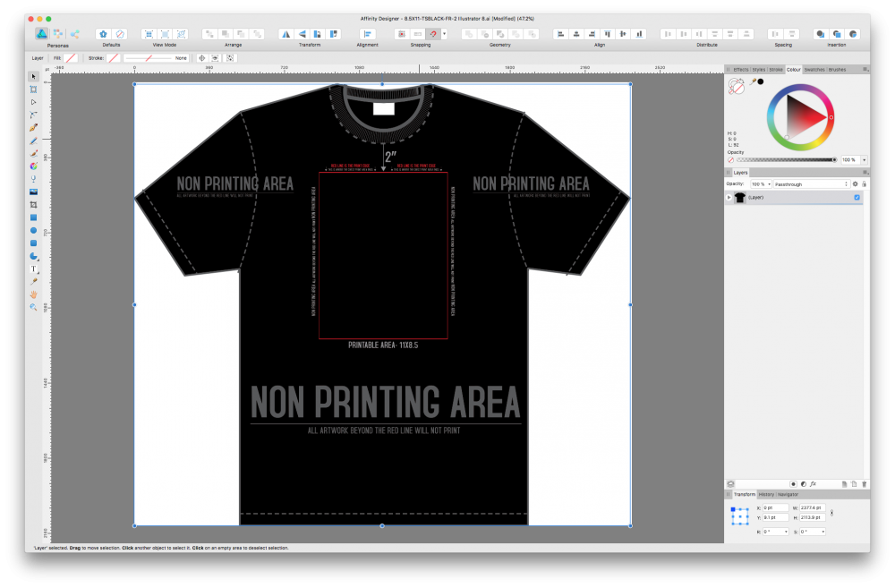Click the Flip Horizontal transform icon
Screen dimensions: 895x588
[x=286, y=34]
